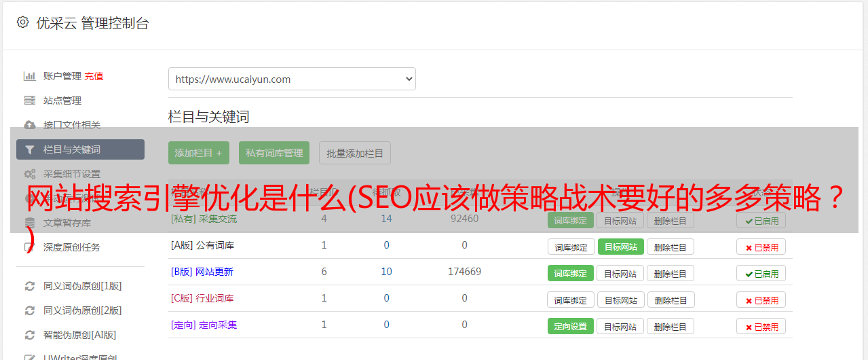This screenshot has height=360, width=868.
Task: Click the cloud upload icon for 接口文件相关
Action: (29, 125)
